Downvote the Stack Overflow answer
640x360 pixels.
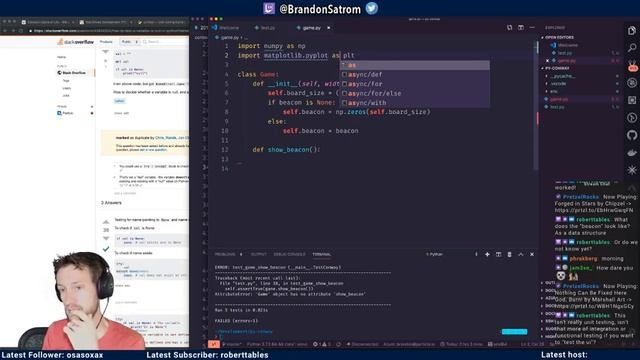[106, 238]
